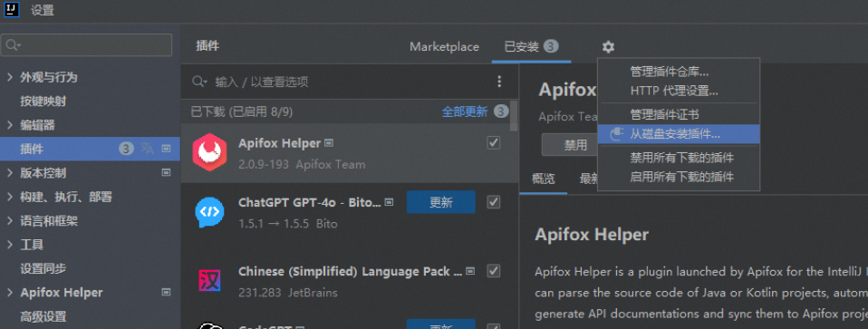Click the 已下载 (已启用 8/9) header
This screenshot has width=868, height=329.
tap(241, 111)
